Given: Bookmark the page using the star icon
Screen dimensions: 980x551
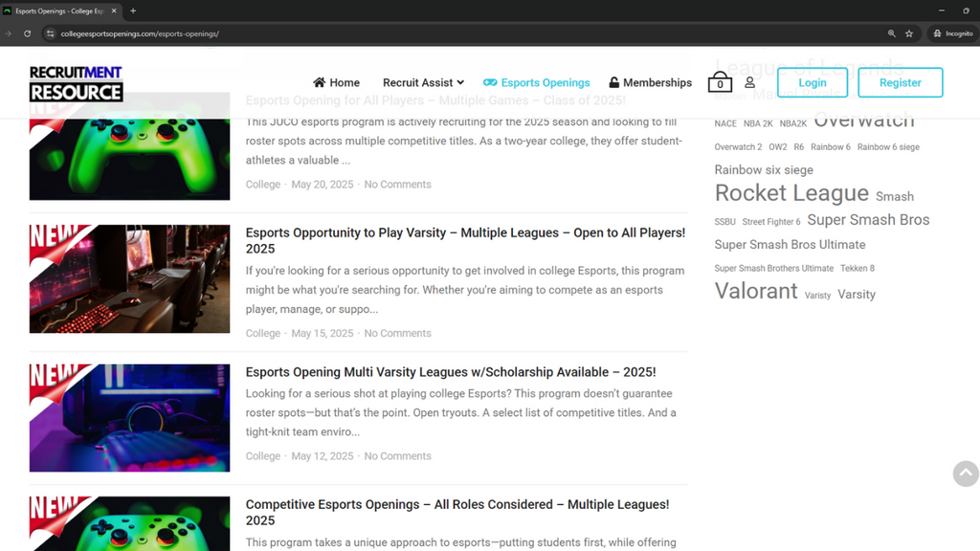Looking at the screenshot, I should coord(910,33).
